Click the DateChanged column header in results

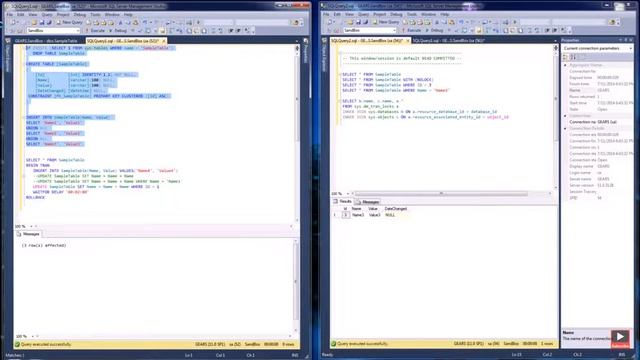(x=396, y=209)
